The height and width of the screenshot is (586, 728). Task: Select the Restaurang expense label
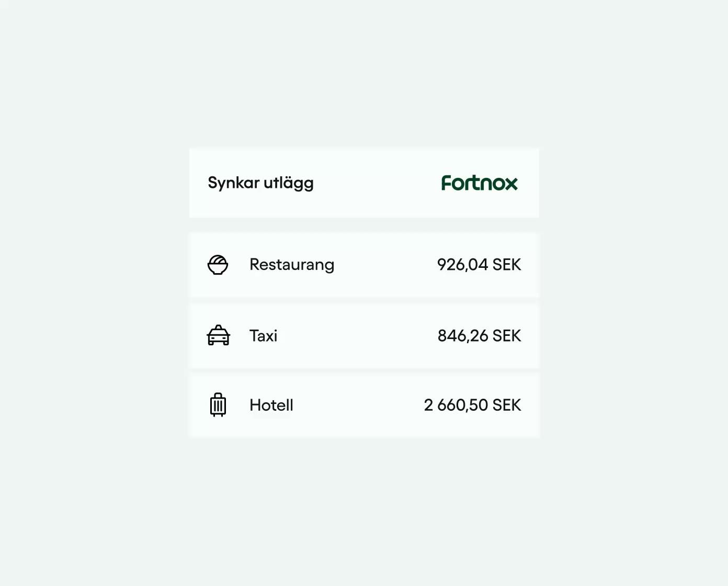tap(292, 265)
